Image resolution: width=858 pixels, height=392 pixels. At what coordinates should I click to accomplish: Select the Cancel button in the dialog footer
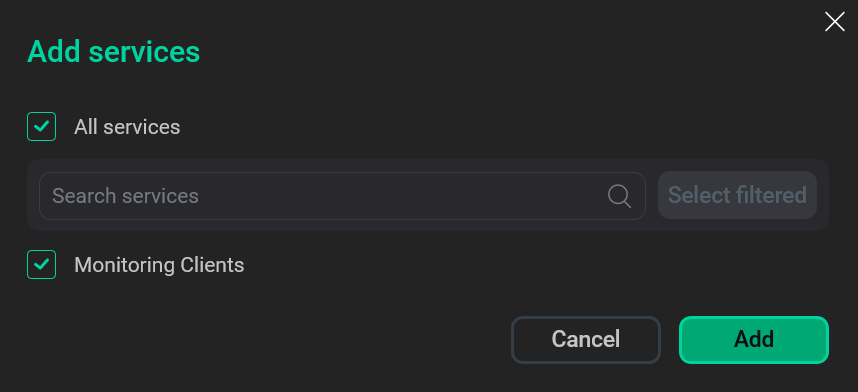point(585,339)
